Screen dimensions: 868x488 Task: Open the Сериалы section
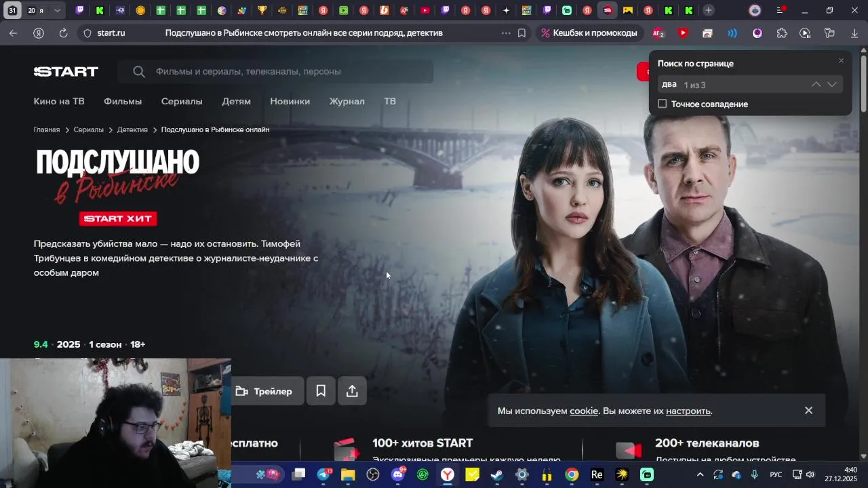(x=182, y=101)
